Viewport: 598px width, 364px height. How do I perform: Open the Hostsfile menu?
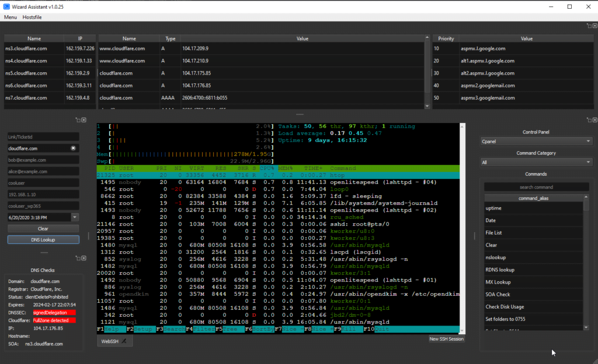tap(32, 17)
